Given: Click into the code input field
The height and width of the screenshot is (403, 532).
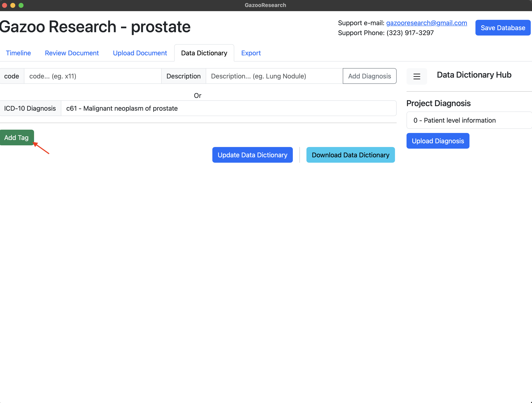Looking at the screenshot, I should [x=92, y=76].
